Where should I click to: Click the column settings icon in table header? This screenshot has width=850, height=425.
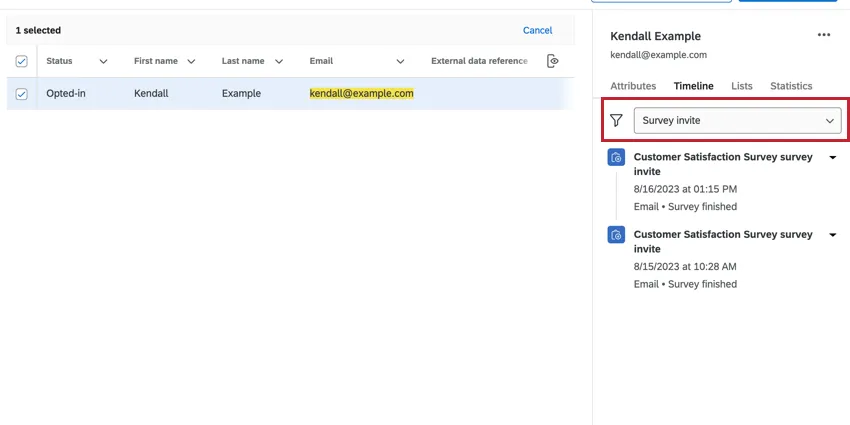point(553,61)
